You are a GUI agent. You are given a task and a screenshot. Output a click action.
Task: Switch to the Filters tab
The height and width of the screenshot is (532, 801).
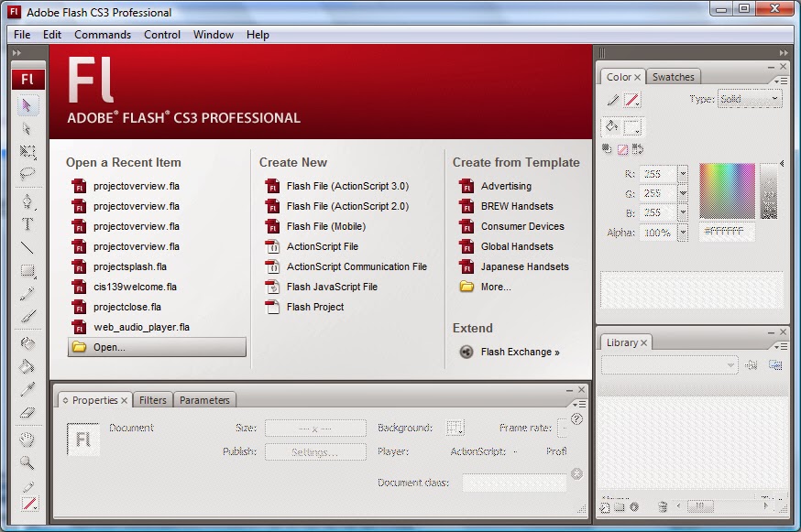[153, 400]
